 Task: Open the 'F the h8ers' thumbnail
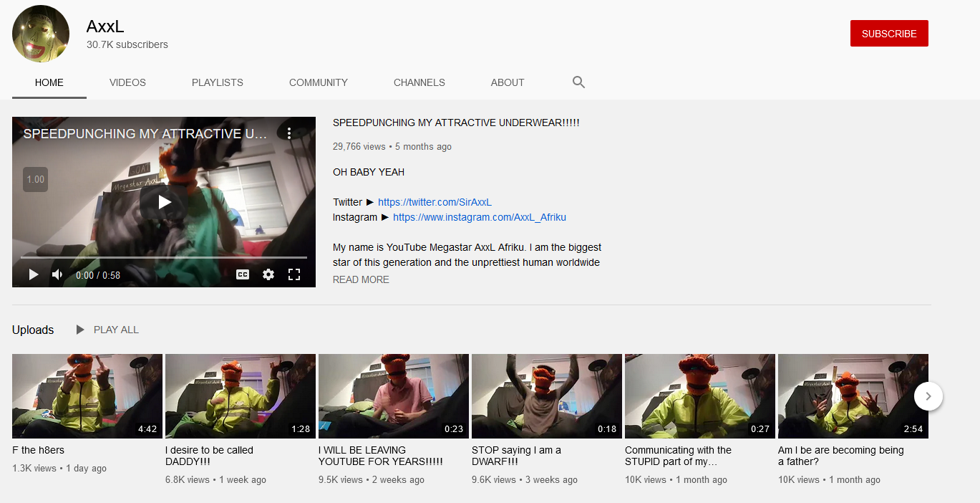[x=87, y=396]
